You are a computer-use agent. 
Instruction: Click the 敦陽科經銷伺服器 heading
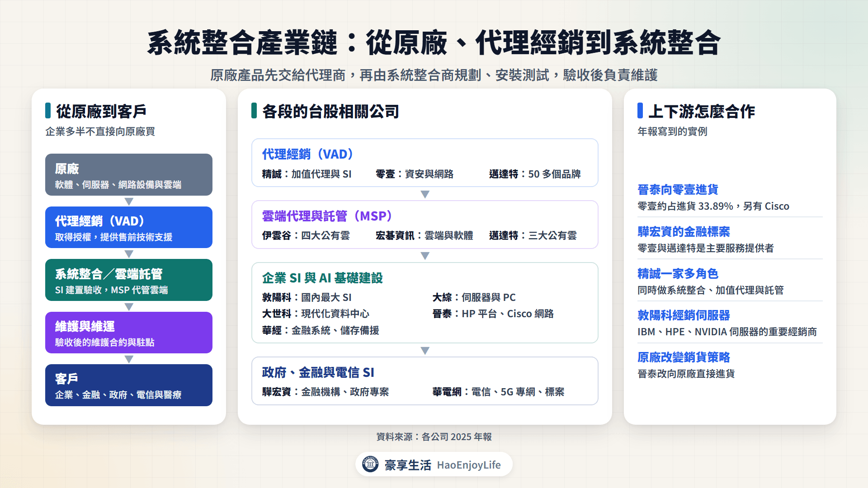[x=684, y=315]
